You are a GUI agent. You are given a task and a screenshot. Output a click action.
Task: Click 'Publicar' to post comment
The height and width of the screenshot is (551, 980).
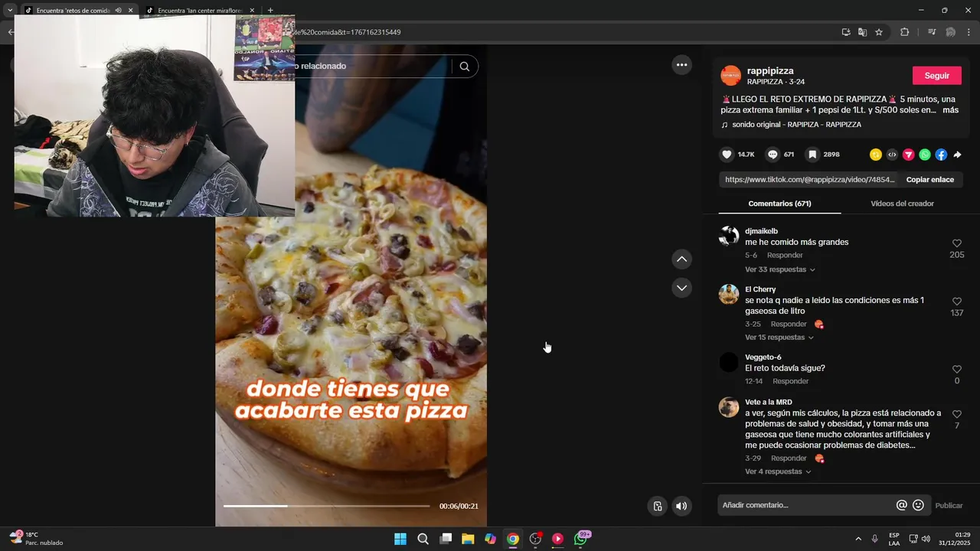click(x=949, y=506)
